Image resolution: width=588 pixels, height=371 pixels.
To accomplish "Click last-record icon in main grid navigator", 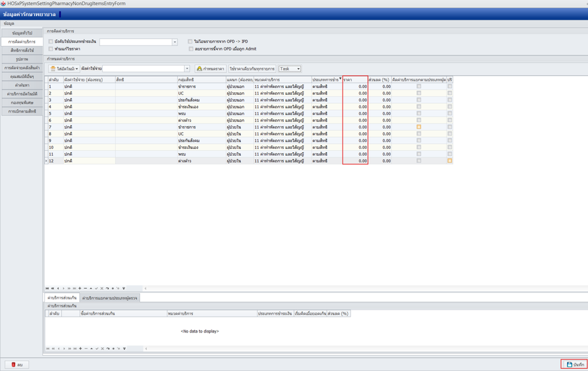I will (x=74, y=288).
